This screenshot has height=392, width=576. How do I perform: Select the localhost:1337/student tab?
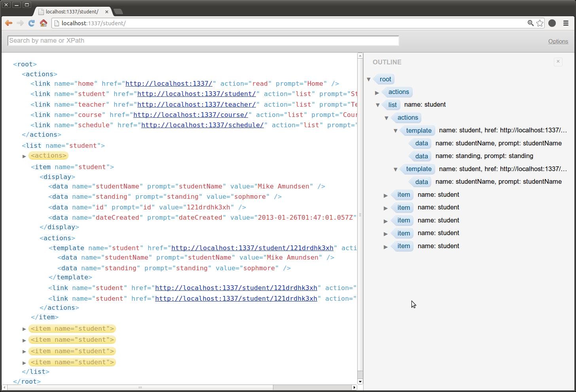71,11
